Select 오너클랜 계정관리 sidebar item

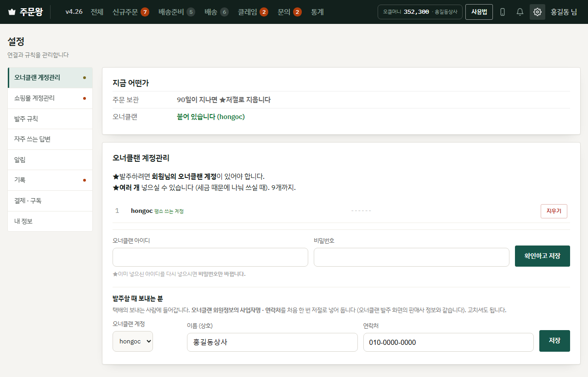pyautogui.click(x=50, y=78)
